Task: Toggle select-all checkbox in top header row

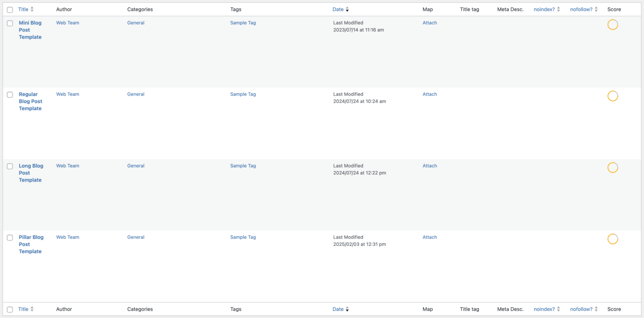Action: tap(10, 10)
